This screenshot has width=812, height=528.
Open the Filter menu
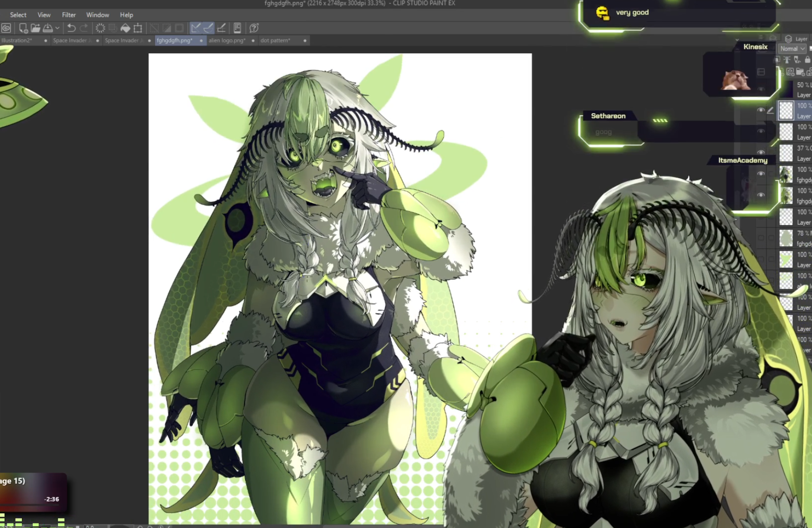click(x=69, y=15)
